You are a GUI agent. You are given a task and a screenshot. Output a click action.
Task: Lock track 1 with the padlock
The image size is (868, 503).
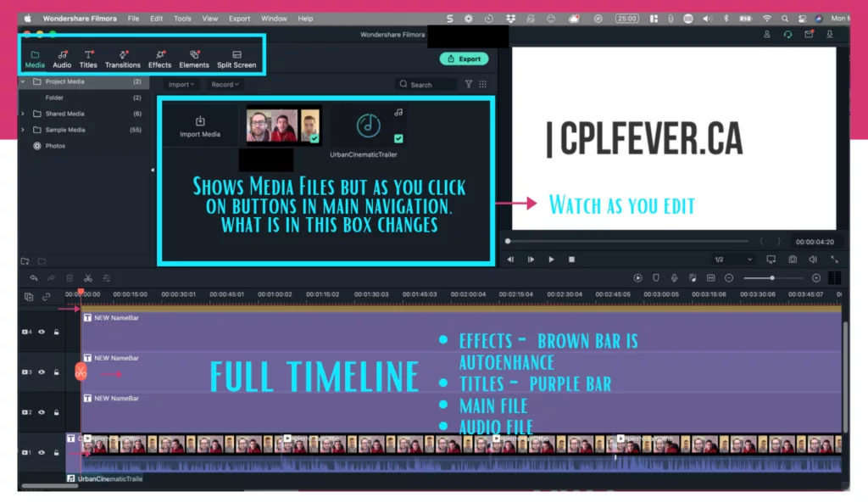pos(57,453)
